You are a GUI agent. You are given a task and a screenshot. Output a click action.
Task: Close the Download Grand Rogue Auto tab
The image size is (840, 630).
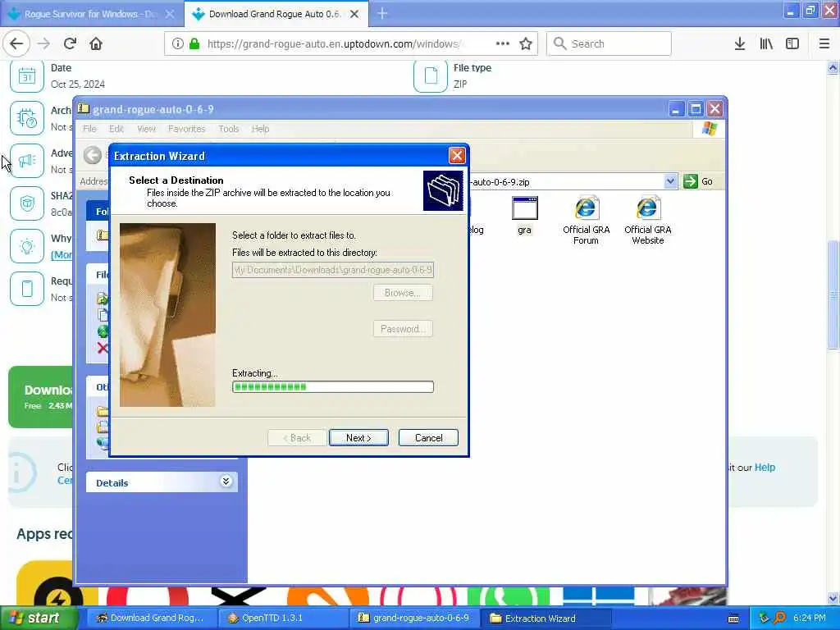coord(354,14)
